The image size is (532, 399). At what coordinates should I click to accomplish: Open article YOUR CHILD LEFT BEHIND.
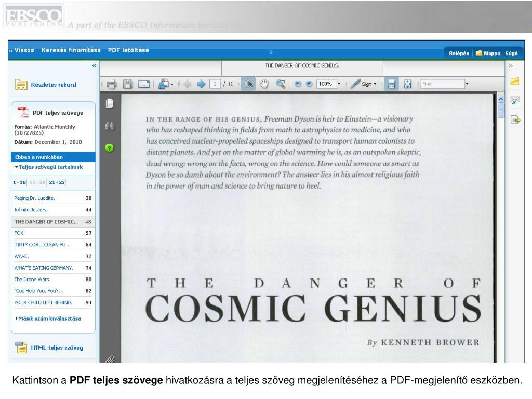[x=43, y=302]
